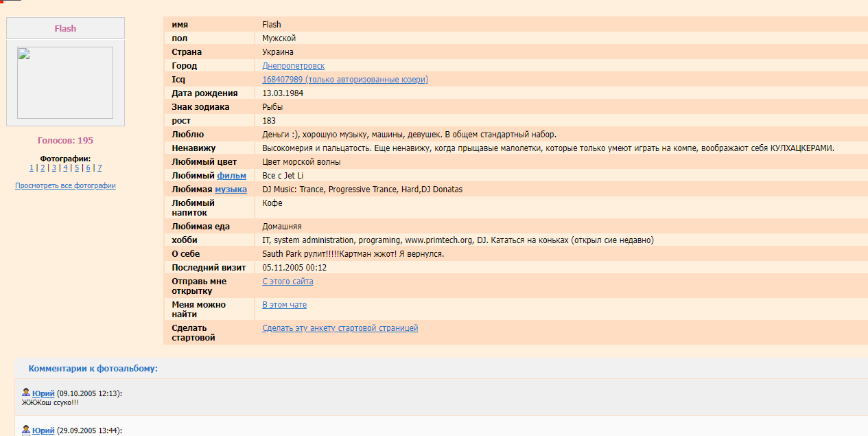The height and width of the screenshot is (436, 868).
Task: Click 'Сделать эту анкету стартовой страницей'
Action: [340, 328]
